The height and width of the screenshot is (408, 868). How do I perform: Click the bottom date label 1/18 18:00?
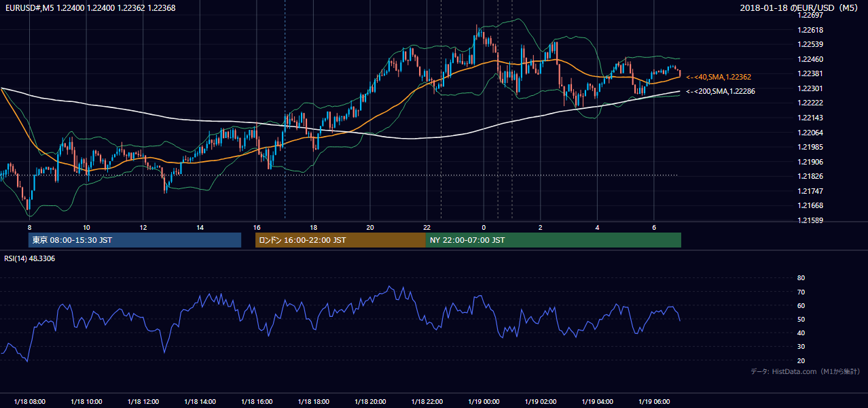coord(313,402)
